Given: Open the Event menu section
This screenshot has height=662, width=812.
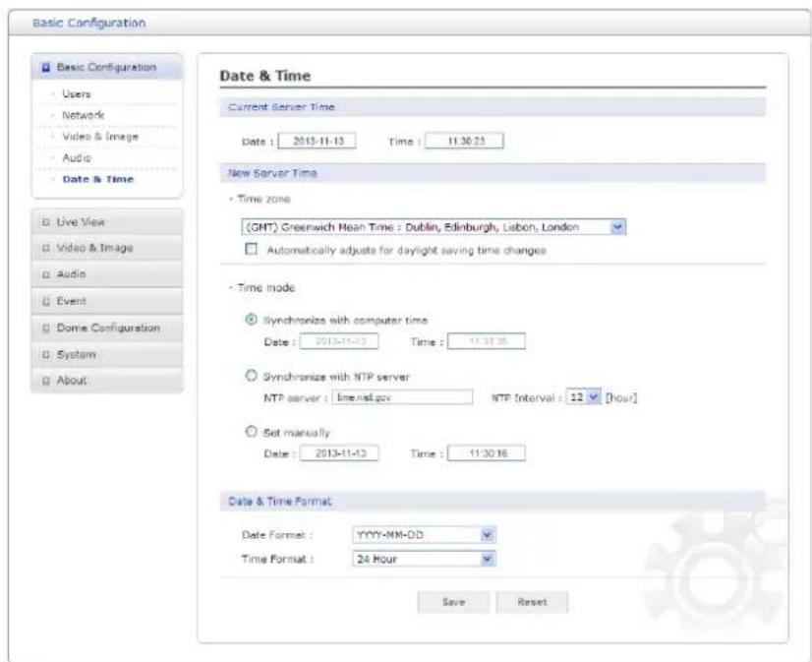Looking at the screenshot, I should coord(107,301).
